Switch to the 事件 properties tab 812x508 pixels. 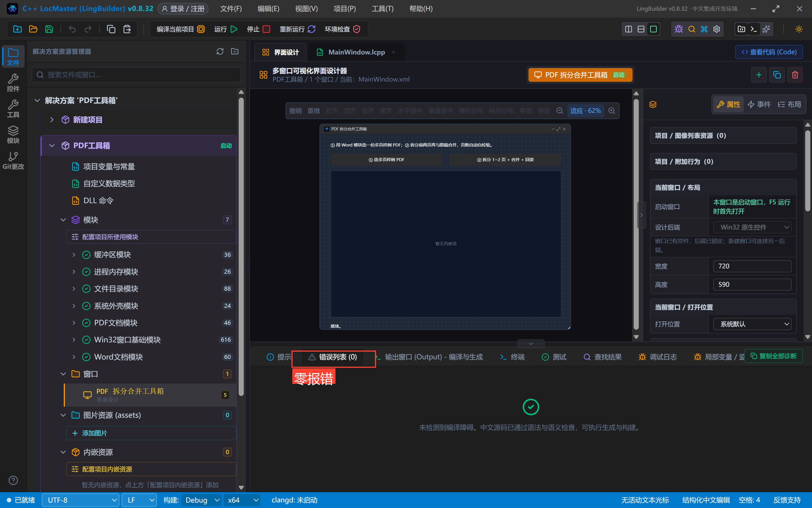tap(759, 104)
